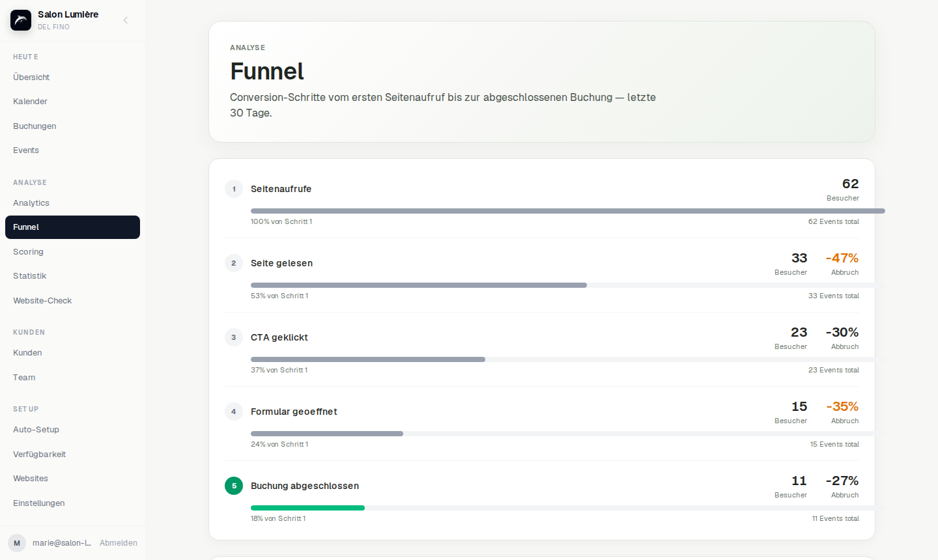This screenshot has width=938, height=560.
Task: Open Einstellungen in the sidebar
Action: [x=72, y=503]
